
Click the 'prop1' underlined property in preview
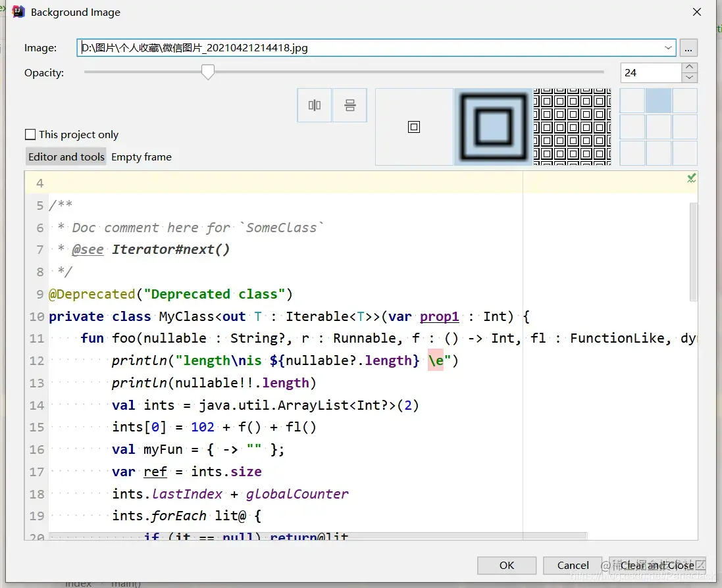click(x=439, y=316)
